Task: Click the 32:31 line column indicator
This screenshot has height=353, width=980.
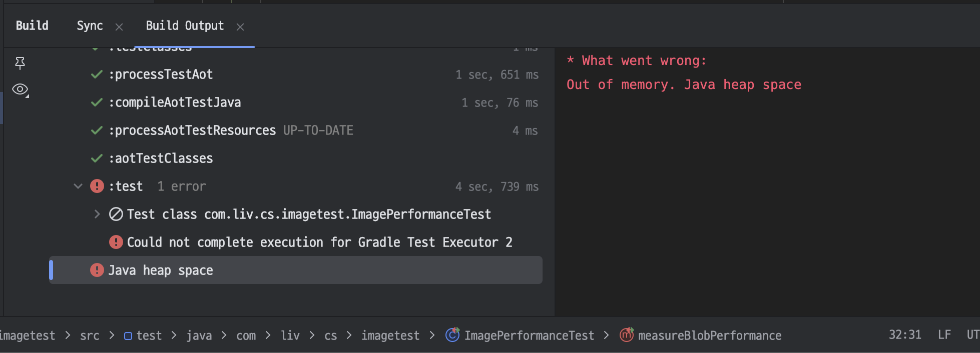Action: click(x=904, y=334)
